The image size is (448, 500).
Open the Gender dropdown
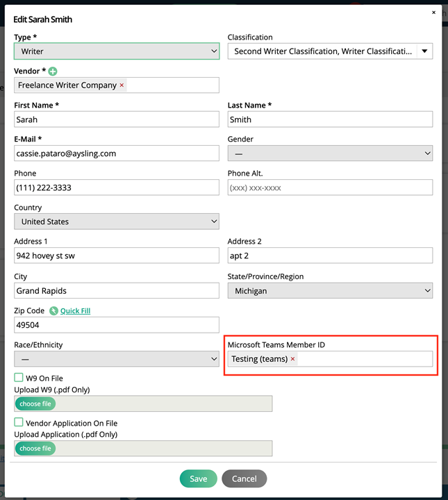click(x=330, y=153)
